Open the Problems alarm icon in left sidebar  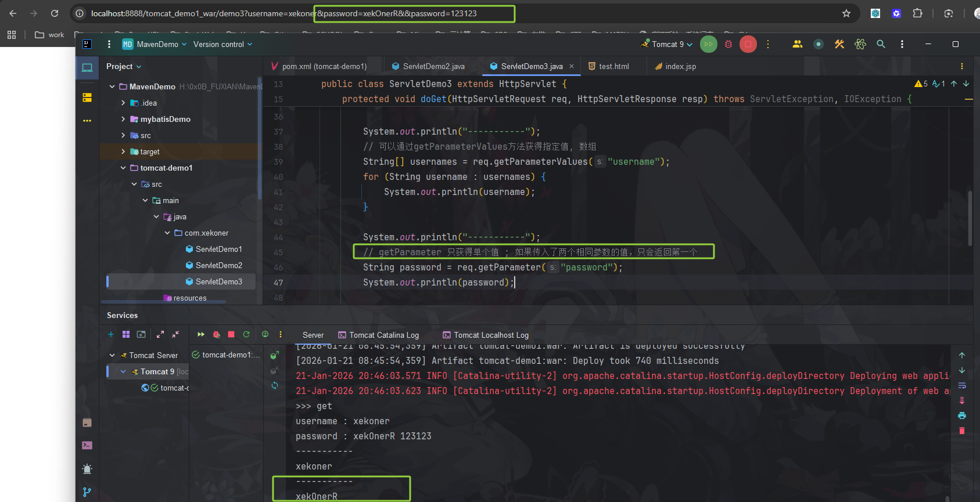tap(87, 469)
